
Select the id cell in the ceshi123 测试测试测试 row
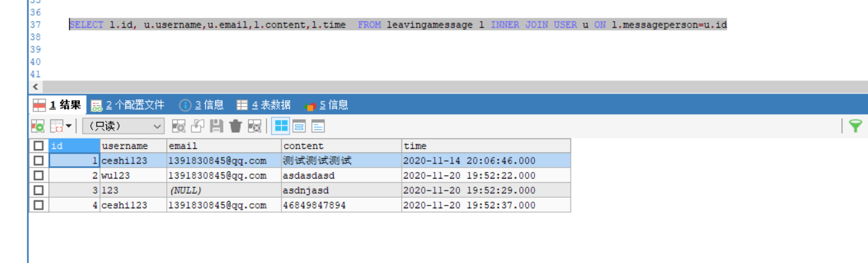click(75, 160)
